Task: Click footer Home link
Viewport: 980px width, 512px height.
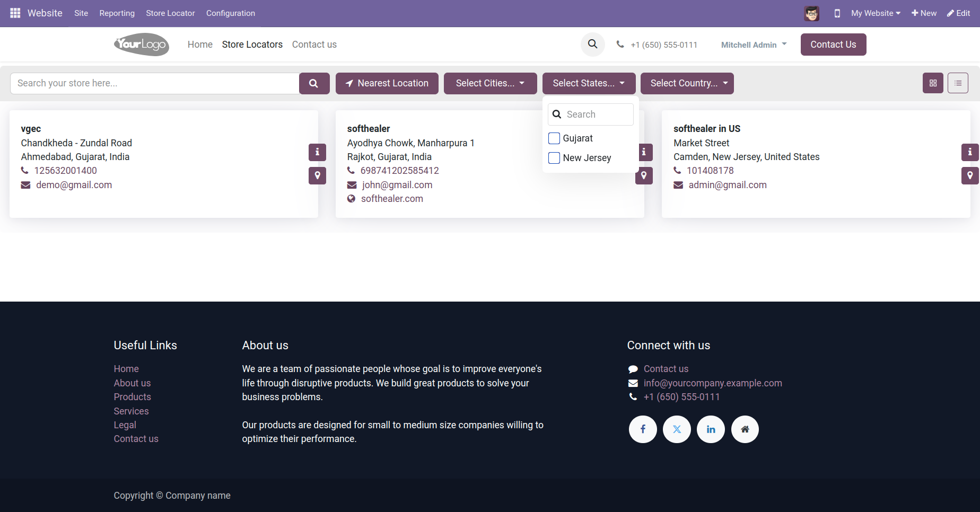Action: (126, 369)
